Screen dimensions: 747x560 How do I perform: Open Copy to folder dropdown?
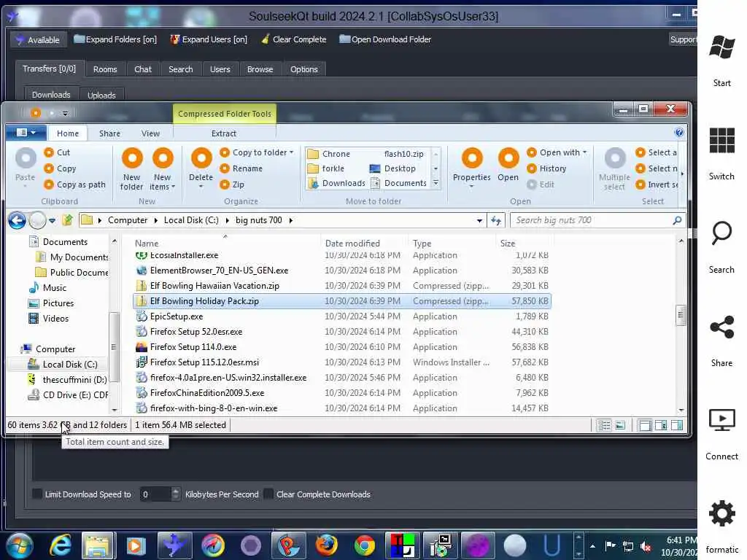point(257,152)
